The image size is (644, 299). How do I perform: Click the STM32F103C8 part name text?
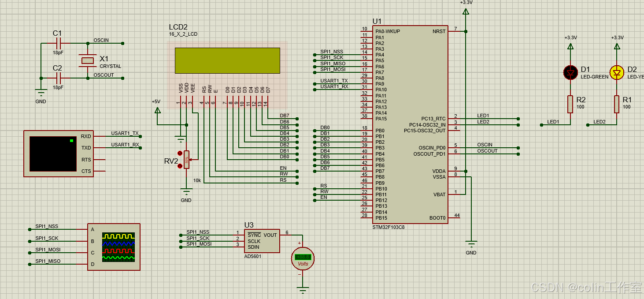click(x=388, y=227)
